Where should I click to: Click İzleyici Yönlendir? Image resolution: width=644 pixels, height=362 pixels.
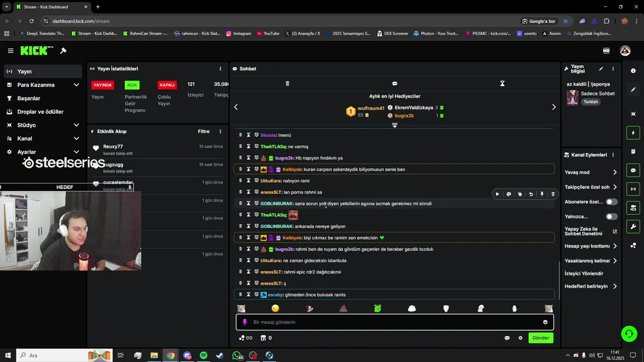point(584,274)
